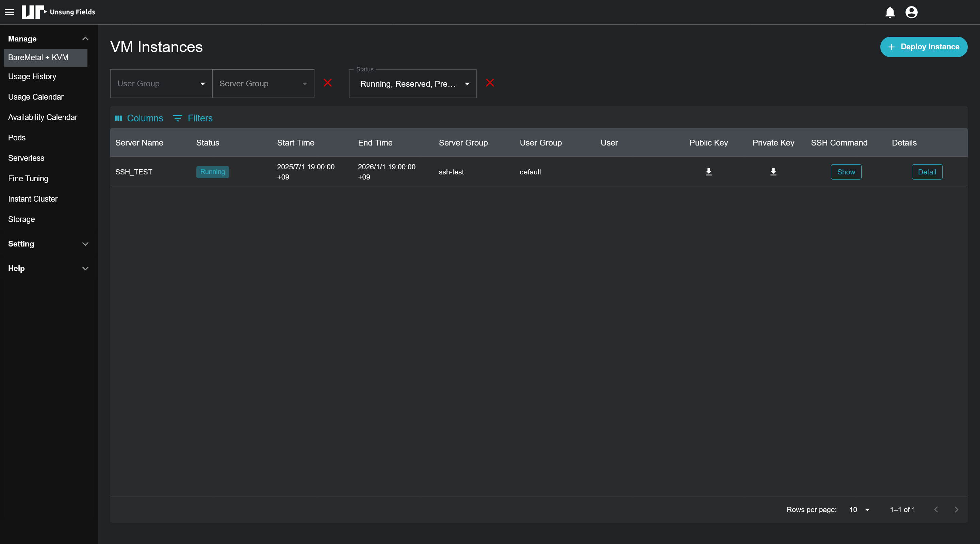Go to previous page arrow
Screen dimensions: 980x544
pos(936,509)
